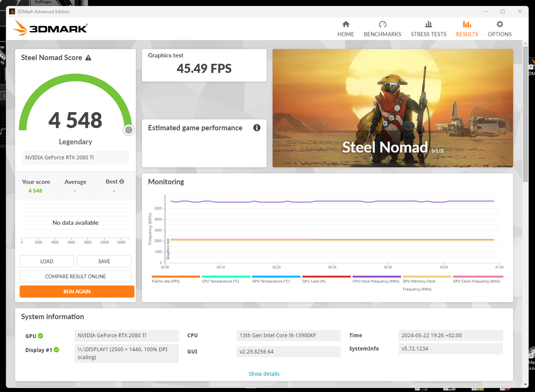Click the warning triangle beside Steel Nomad Score
535x392 pixels.
point(88,58)
